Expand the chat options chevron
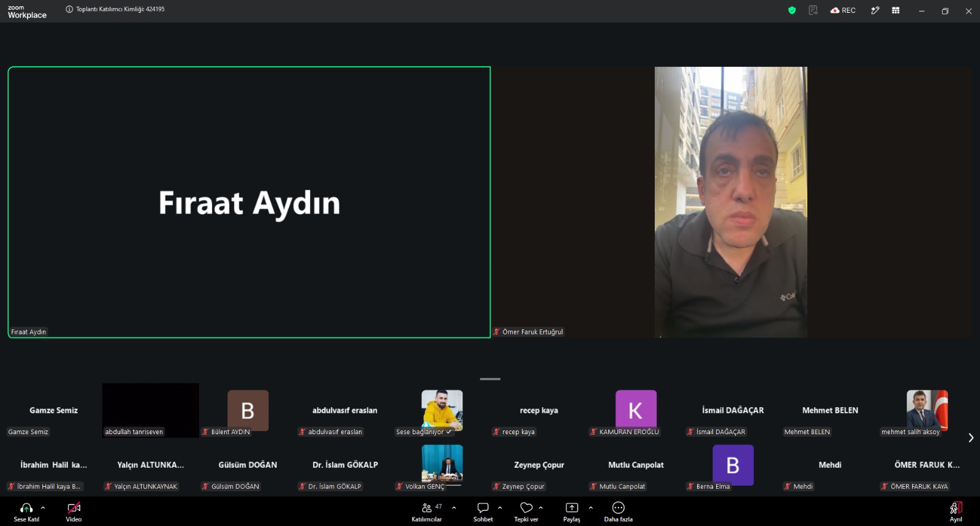The image size is (980, 526). (500, 508)
